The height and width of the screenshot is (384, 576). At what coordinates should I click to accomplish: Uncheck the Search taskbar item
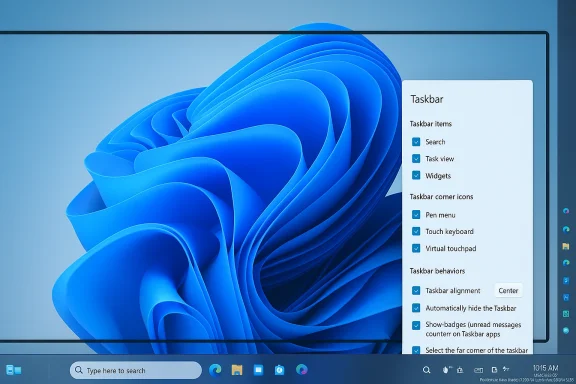[416, 142]
